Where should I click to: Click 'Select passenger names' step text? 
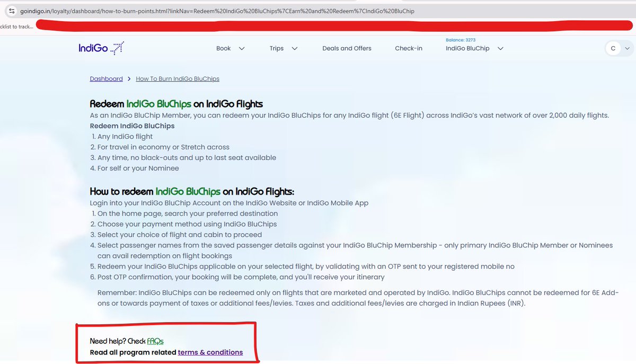[355, 251]
